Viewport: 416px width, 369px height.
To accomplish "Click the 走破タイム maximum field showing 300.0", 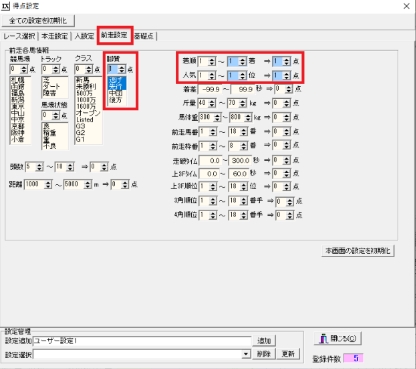I will pos(240,161).
